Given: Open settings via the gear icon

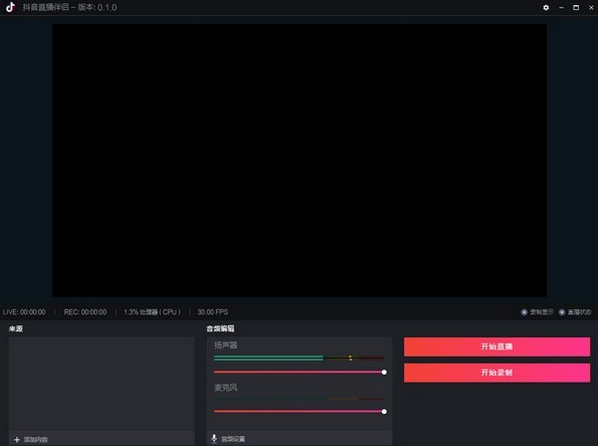Looking at the screenshot, I should 546,7.
